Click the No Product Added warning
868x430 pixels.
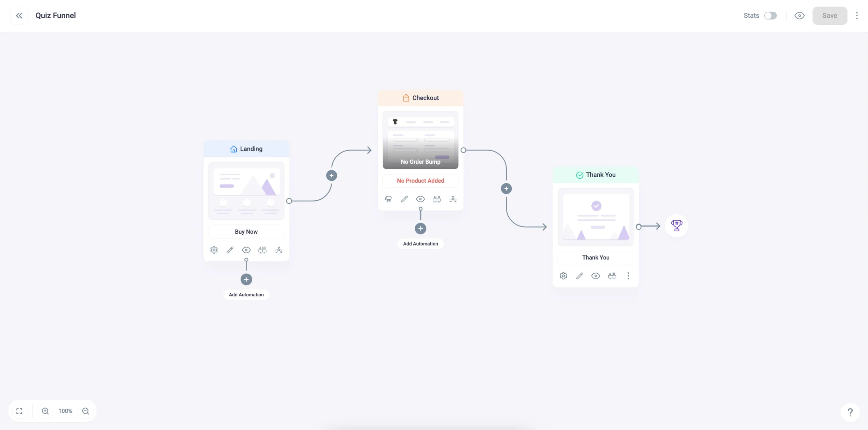pyautogui.click(x=420, y=181)
